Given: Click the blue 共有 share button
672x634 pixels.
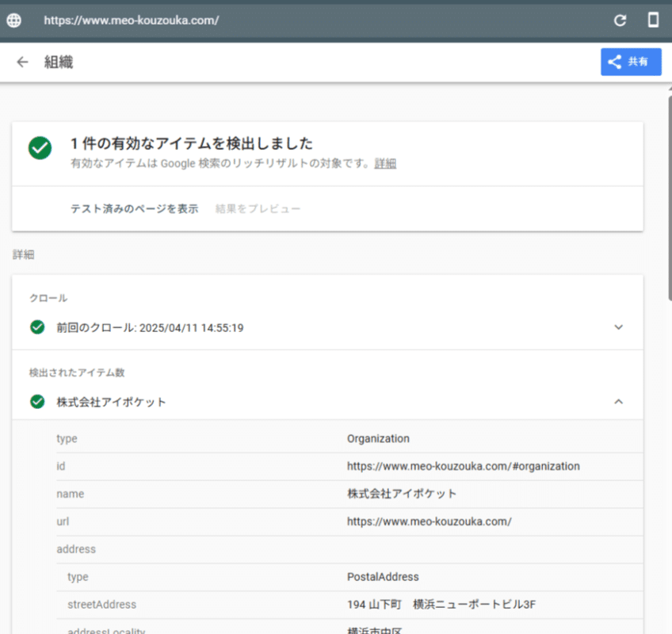Looking at the screenshot, I should point(630,62).
